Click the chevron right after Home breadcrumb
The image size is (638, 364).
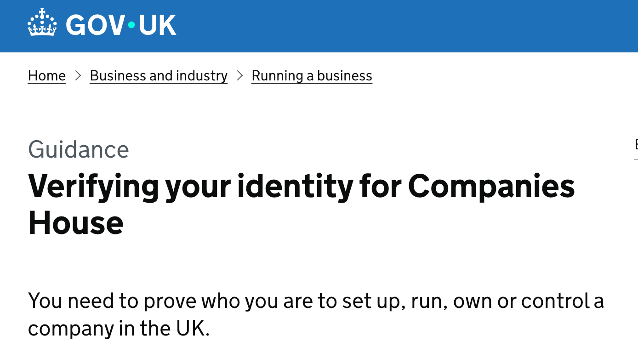coord(78,75)
